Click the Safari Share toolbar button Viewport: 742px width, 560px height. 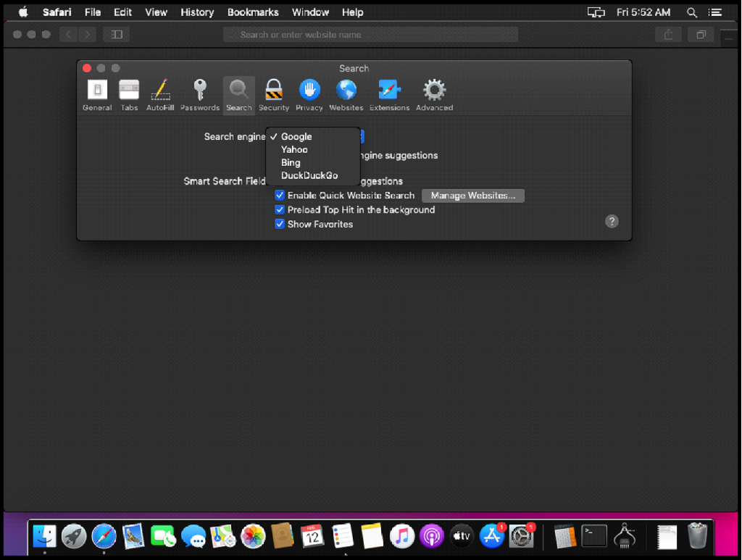point(668,35)
